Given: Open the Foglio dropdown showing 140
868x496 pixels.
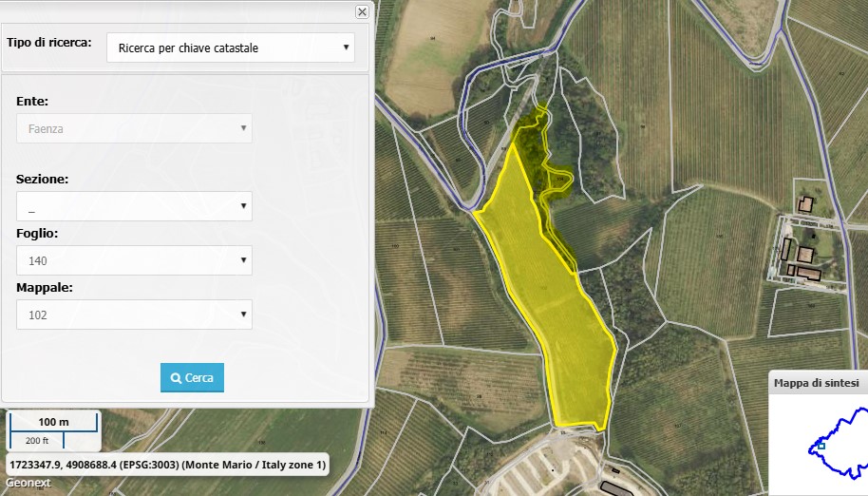Looking at the screenshot, I should click(x=134, y=260).
